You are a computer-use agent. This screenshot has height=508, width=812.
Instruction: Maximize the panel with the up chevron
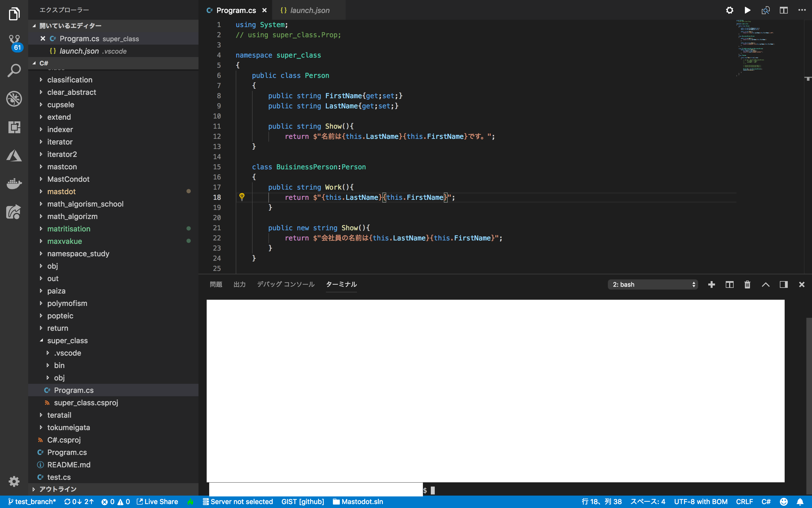tap(766, 284)
